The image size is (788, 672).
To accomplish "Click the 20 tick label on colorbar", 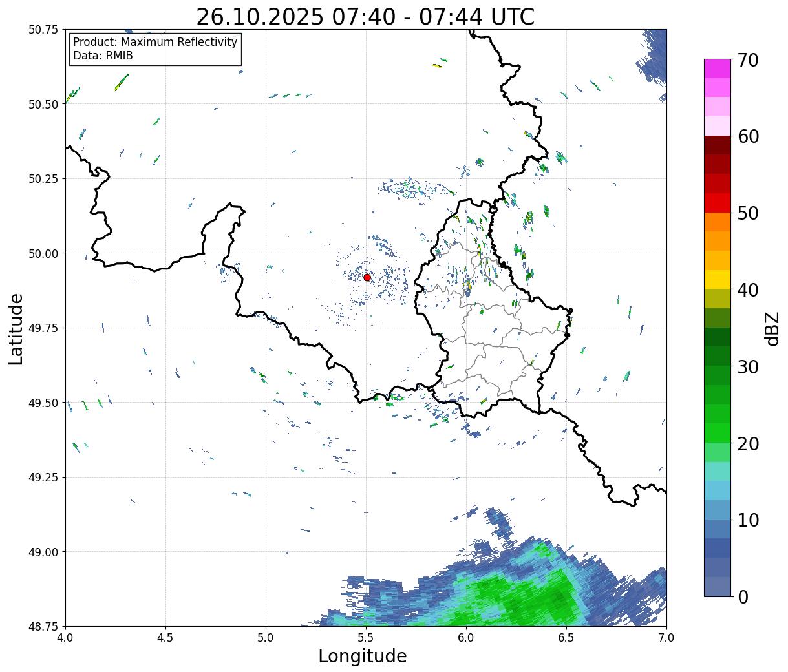I will tap(747, 443).
